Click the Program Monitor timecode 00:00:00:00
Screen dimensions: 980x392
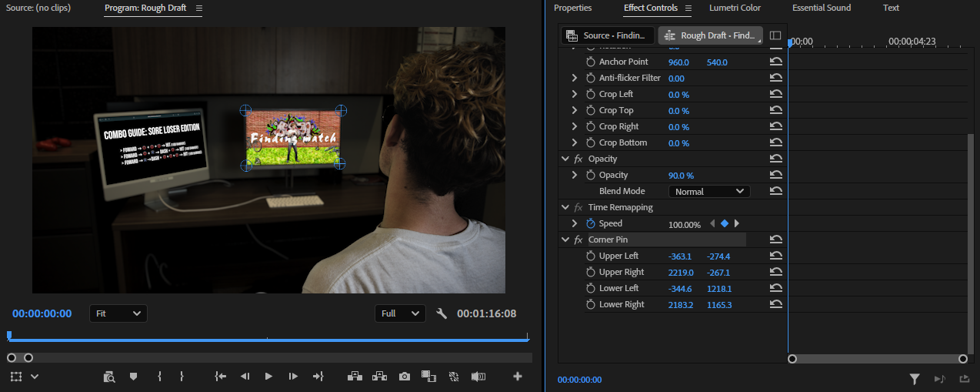click(x=42, y=313)
